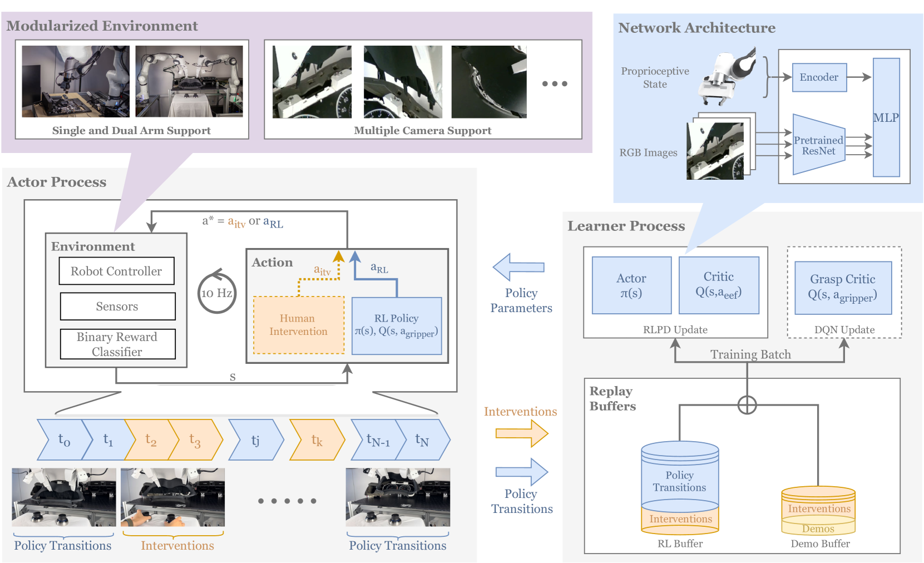
Task: Click the Human Intervention dashed box
Action: [298, 325]
